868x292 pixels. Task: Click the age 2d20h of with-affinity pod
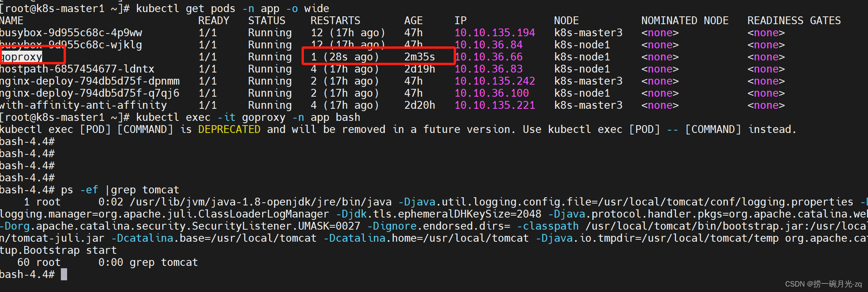(x=420, y=105)
